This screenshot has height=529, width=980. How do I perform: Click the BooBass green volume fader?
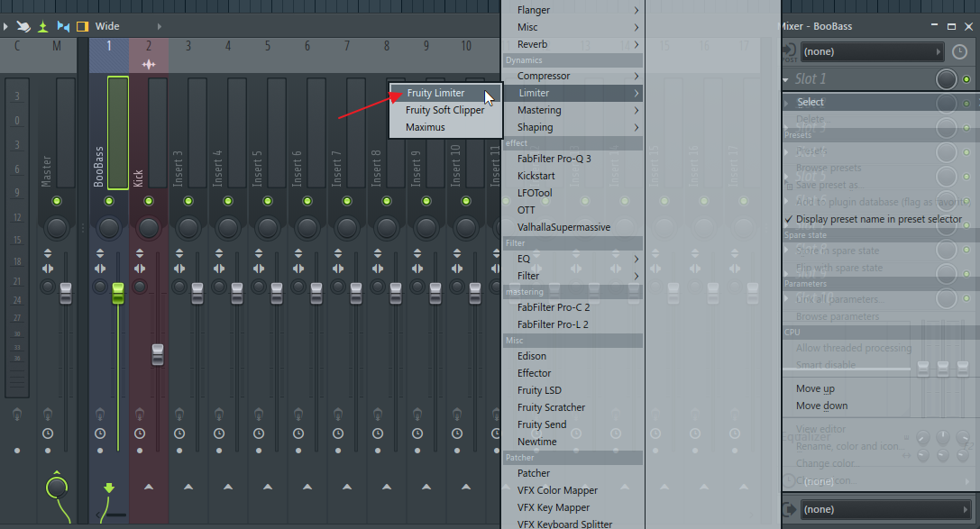(118, 293)
